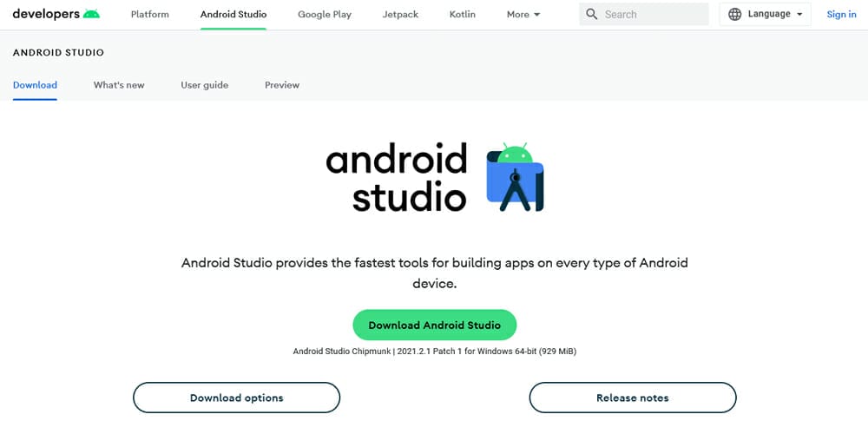Screen dimensions: 868x434
Task: Click the globe Language icon
Action: click(x=734, y=15)
